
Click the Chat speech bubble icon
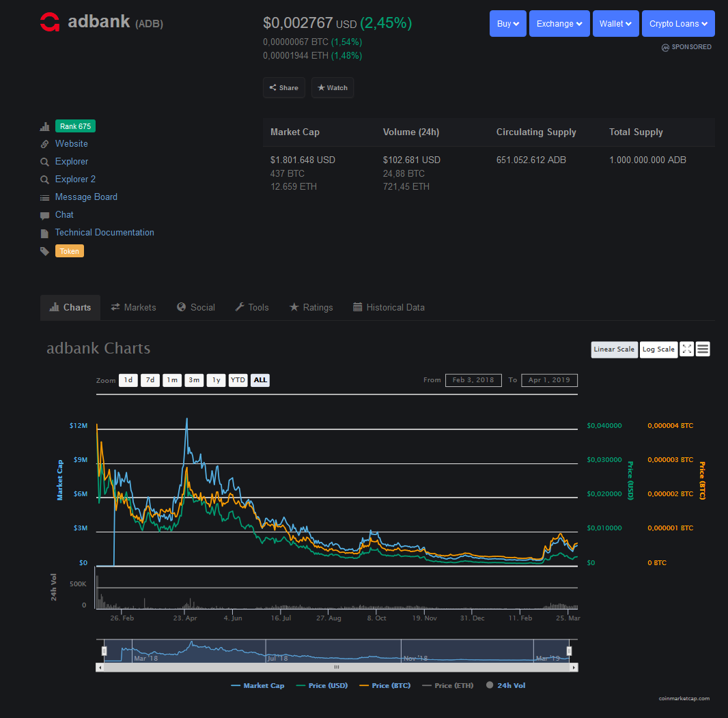click(44, 216)
